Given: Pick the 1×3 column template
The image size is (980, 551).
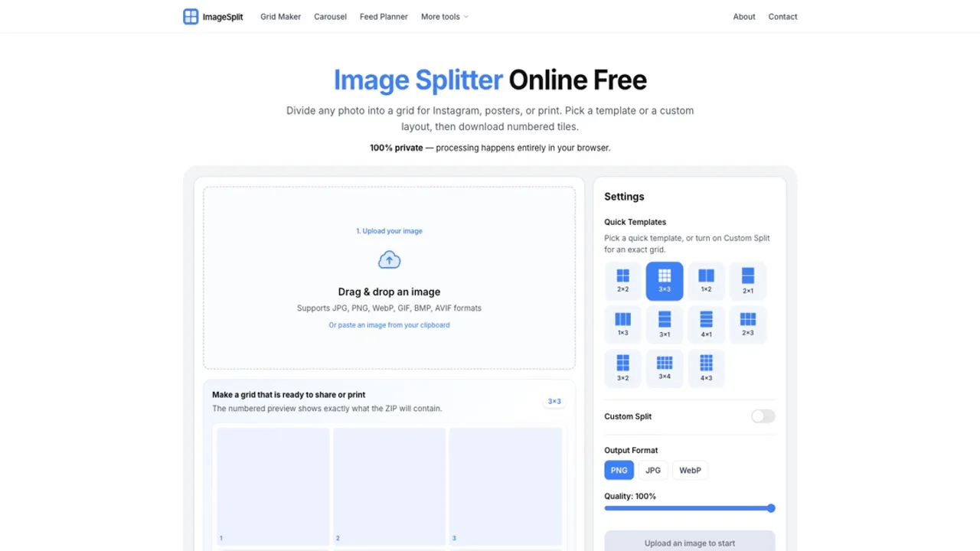Looking at the screenshot, I should click(623, 324).
